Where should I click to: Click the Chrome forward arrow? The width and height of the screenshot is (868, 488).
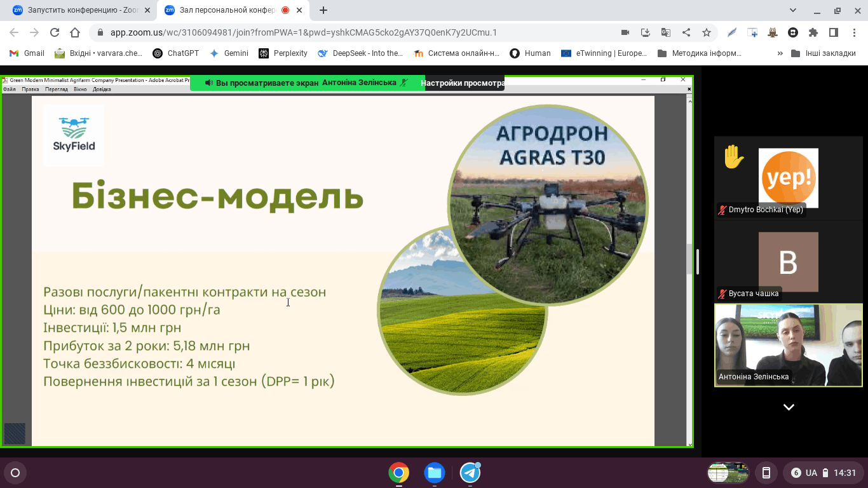tap(34, 32)
